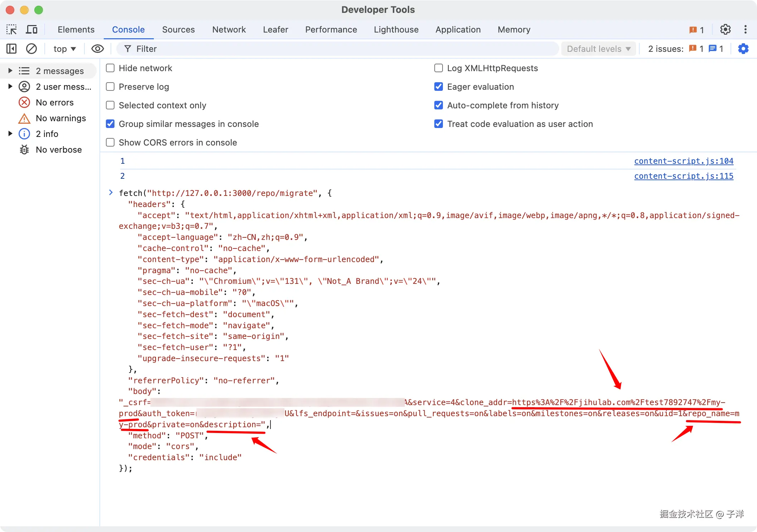This screenshot has width=757, height=532.
Task: Hide the console sidebar panel icon
Action: [x=11, y=49]
